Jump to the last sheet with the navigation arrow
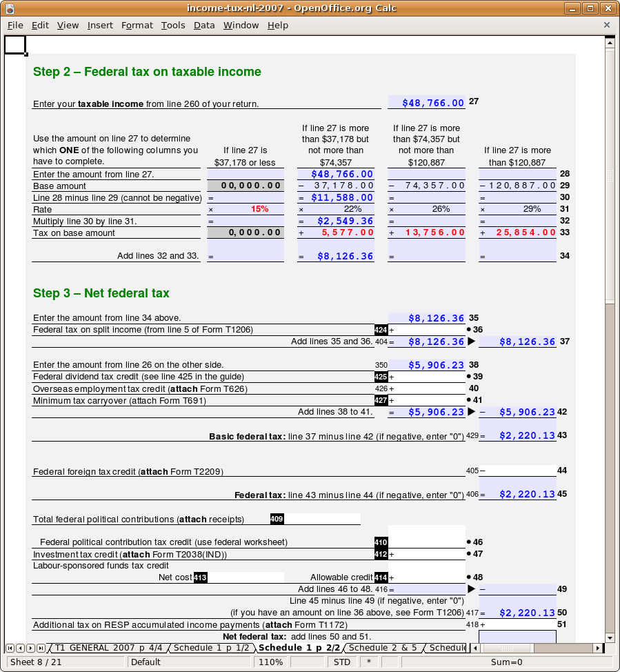This screenshot has height=672, width=620. (x=41, y=648)
